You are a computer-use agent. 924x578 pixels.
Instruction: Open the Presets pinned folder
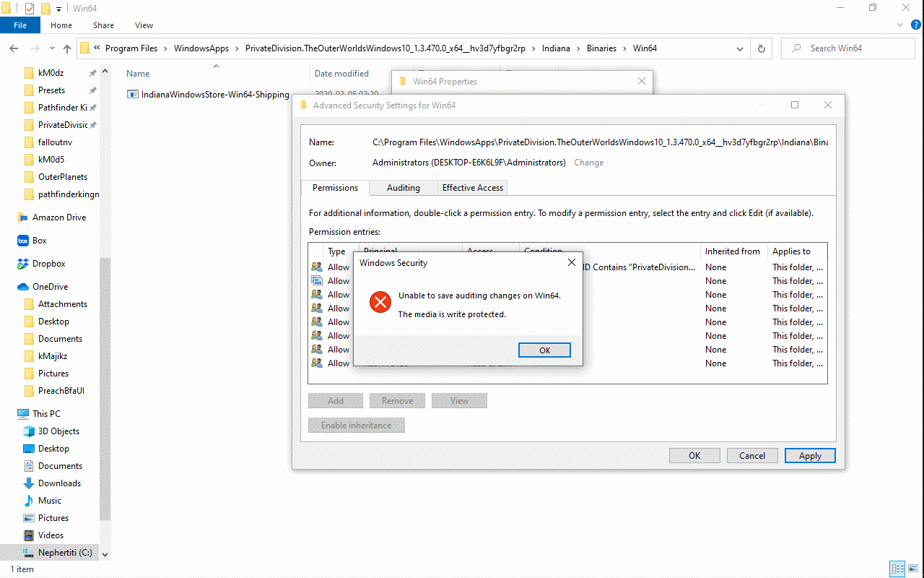(52, 90)
